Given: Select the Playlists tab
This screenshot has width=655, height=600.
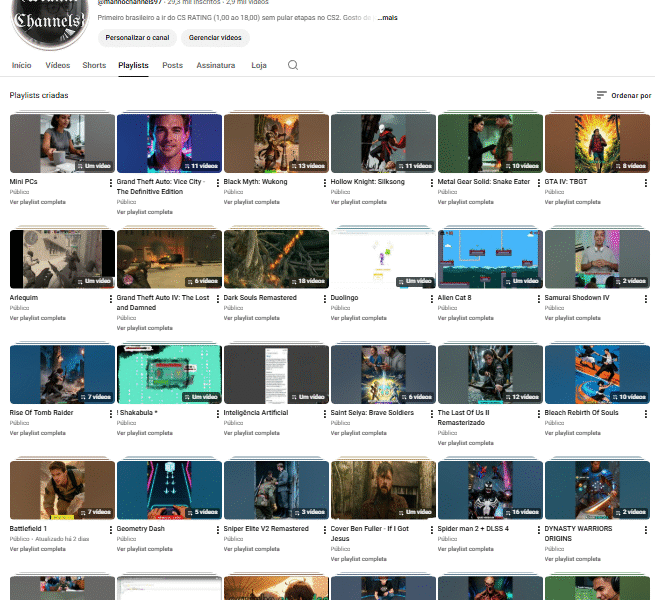Looking at the screenshot, I should coord(133,65).
